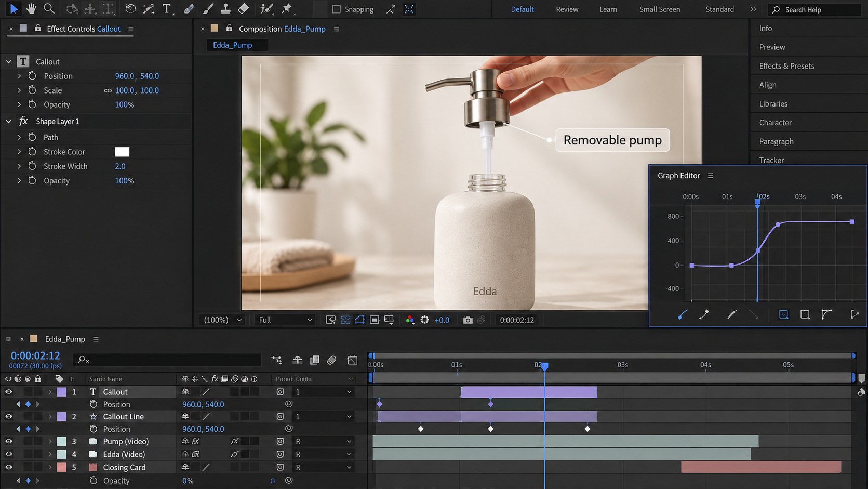Open the Character panel
This screenshot has height=489, width=868.
(x=776, y=123)
